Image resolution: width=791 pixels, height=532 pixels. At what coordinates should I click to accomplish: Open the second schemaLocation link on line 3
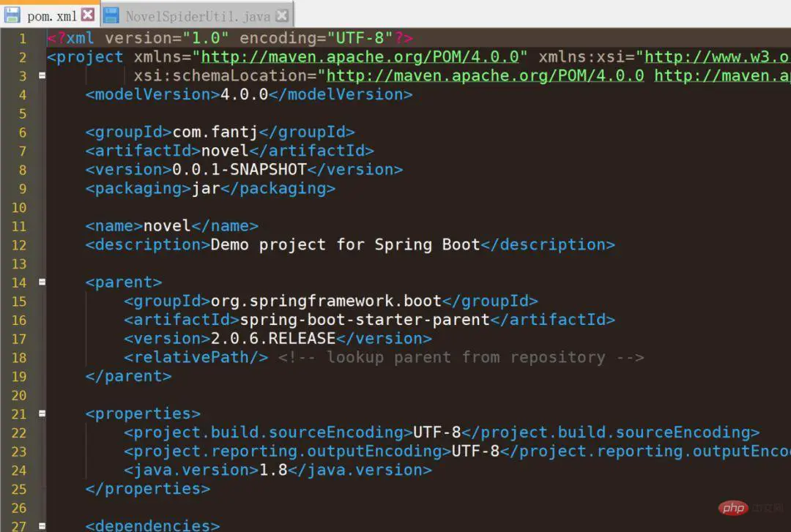point(721,75)
